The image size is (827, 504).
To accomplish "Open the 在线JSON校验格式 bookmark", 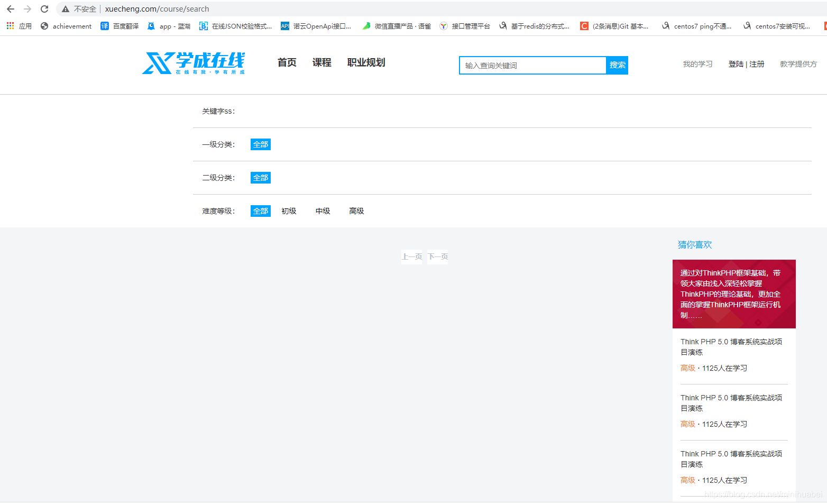I will pyautogui.click(x=235, y=26).
